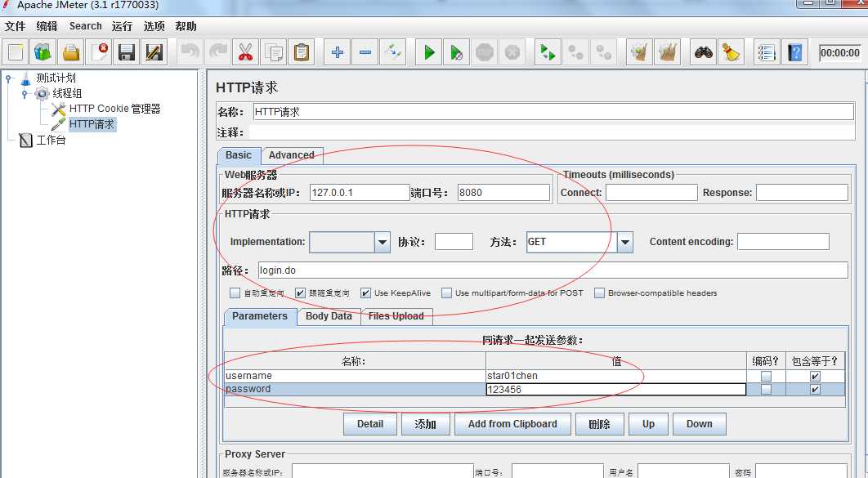Click the Paste clipboard icon
Image resolution: width=868 pixels, height=478 pixels.
(301, 52)
